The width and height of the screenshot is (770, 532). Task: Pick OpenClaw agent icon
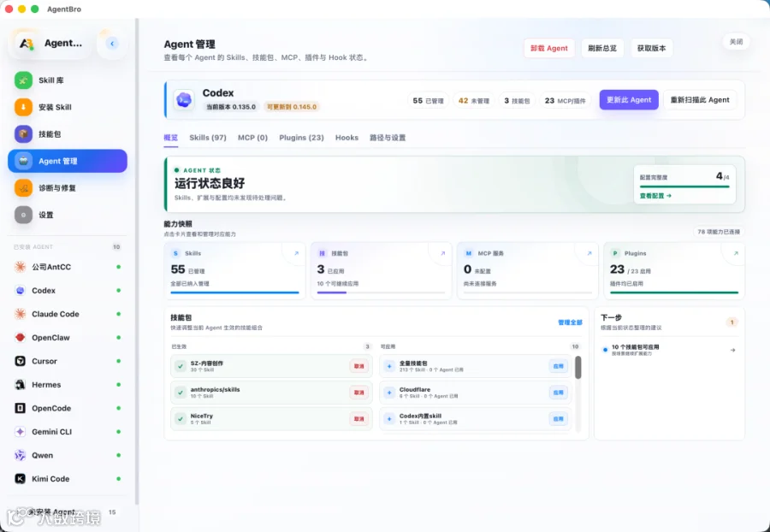pos(21,338)
